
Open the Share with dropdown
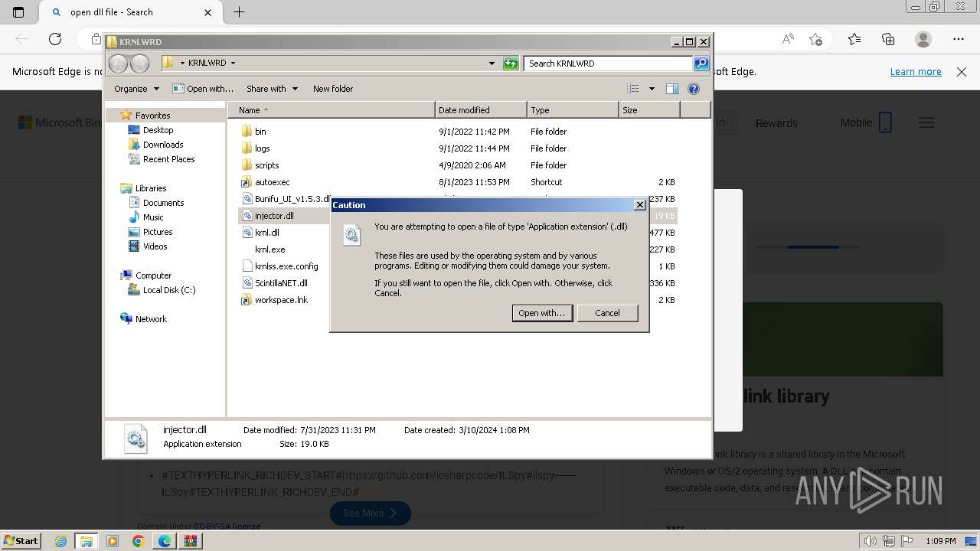(x=272, y=89)
